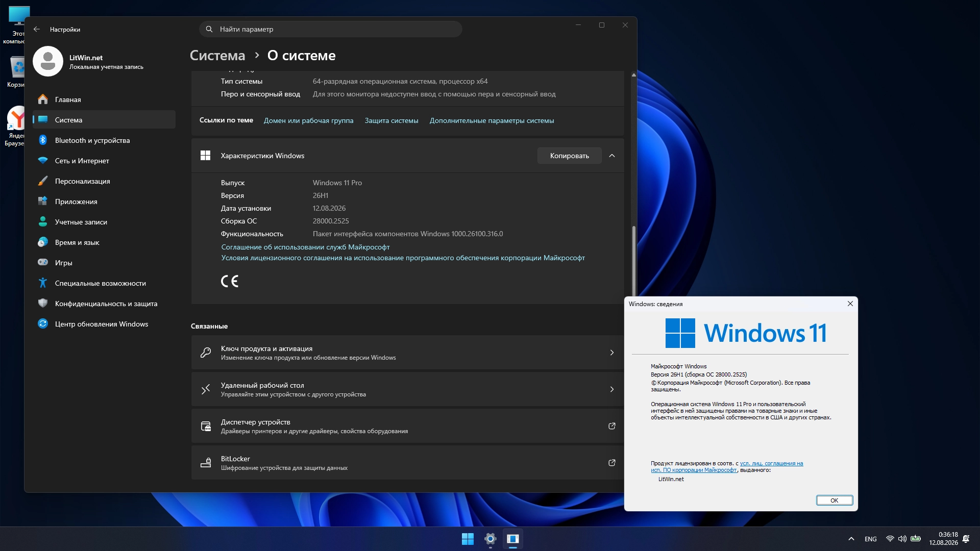Click the battery icon in the system tray

point(916,539)
